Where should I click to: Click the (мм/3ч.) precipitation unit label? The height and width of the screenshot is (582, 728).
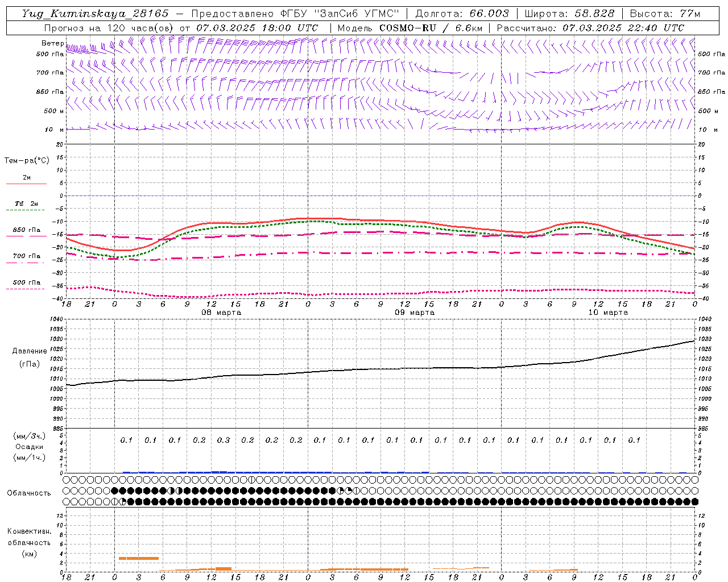pos(29,436)
